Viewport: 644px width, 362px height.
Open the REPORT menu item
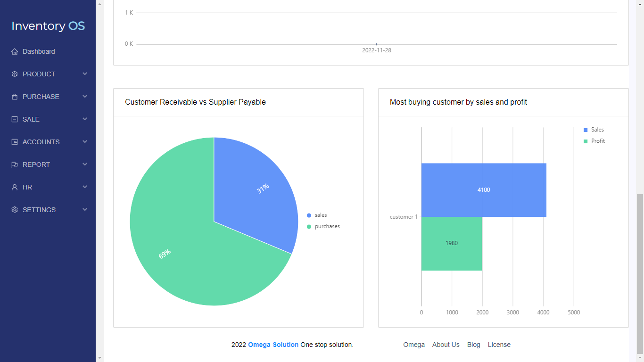36,165
